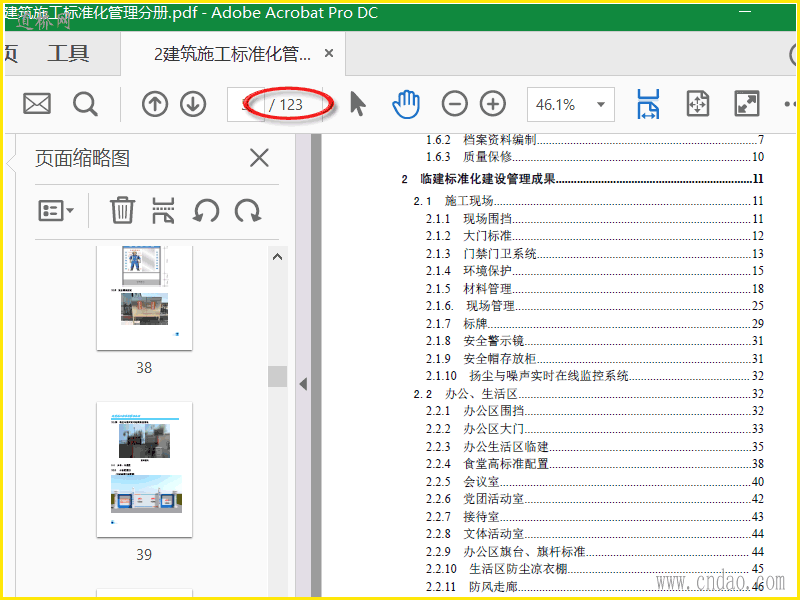Click the fit width scrolling icon

coord(648,104)
